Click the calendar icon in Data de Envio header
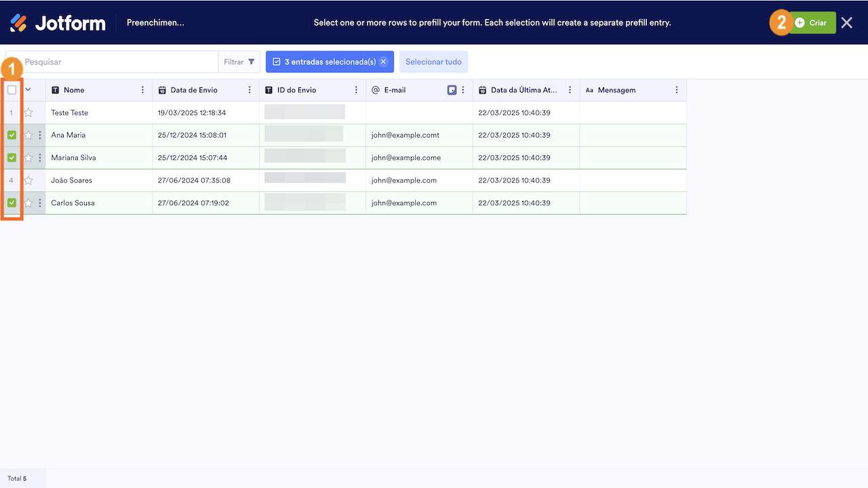 click(x=162, y=89)
